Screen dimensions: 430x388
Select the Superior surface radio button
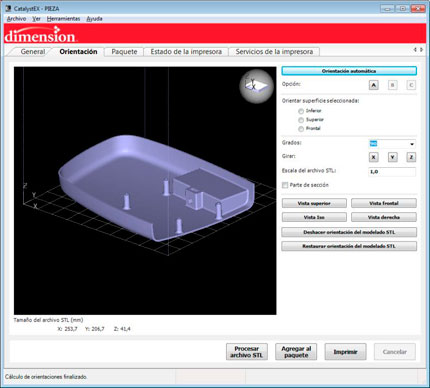(301, 120)
